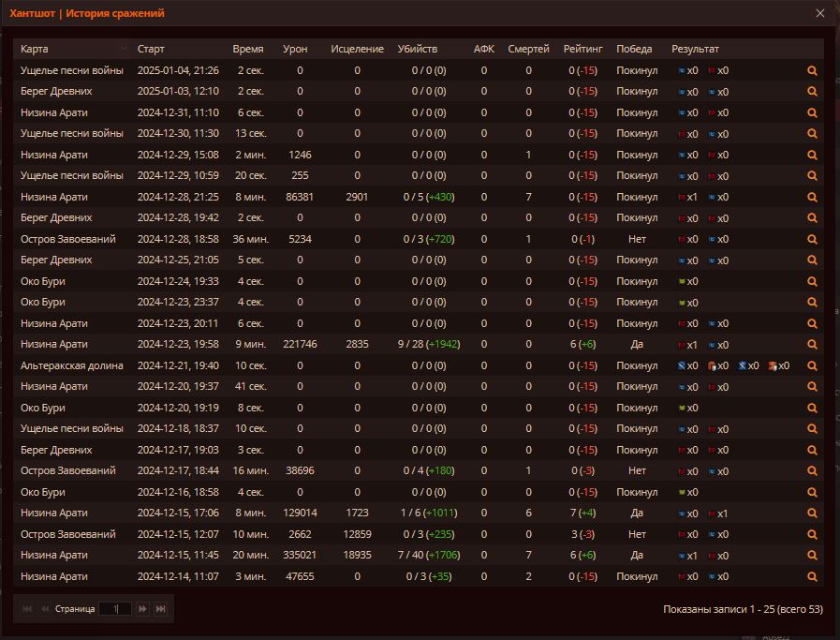Viewport: 840px width, 640px height.
Task: Select map name Альтеракская долина
Action: point(72,365)
